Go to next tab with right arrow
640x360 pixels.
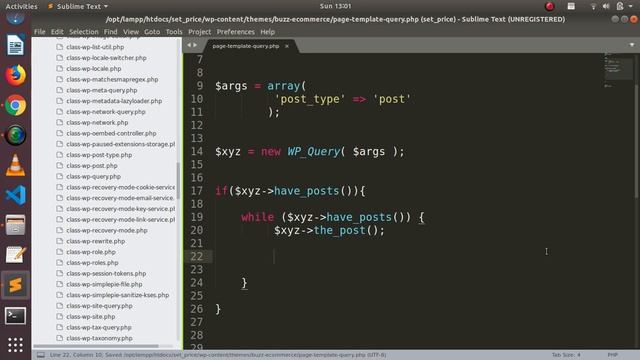[x=195, y=45]
